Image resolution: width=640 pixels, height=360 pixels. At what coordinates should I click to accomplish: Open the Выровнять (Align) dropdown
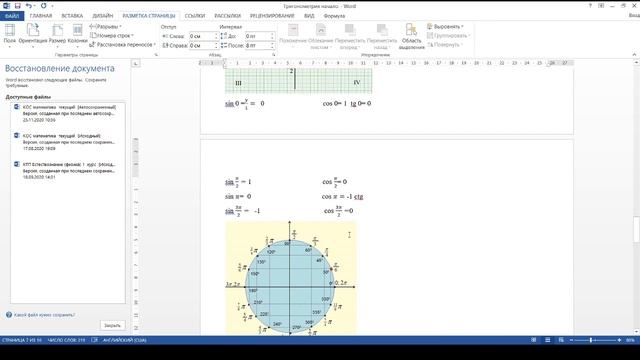pyautogui.click(x=445, y=27)
